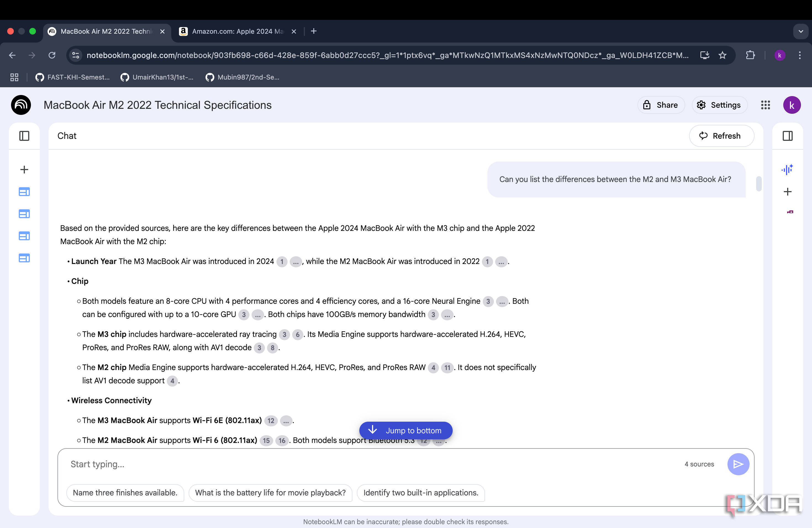
Task: Open Chrome's three-dot menu
Action: pyautogui.click(x=799, y=55)
